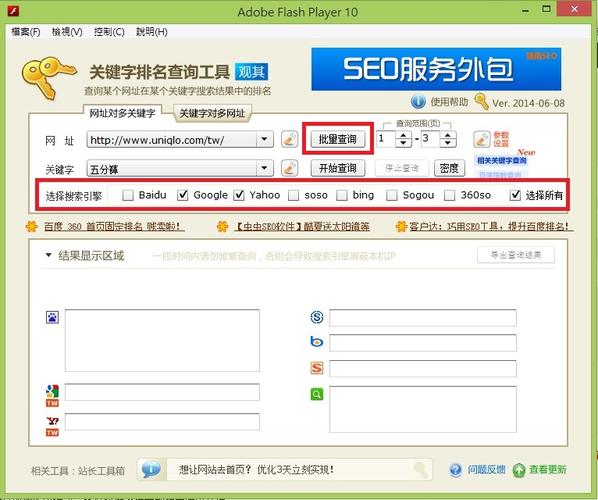Screen dimensions: 598x500
Task: Click the bottom ad about homepage optimization
Action: coord(257,469)
